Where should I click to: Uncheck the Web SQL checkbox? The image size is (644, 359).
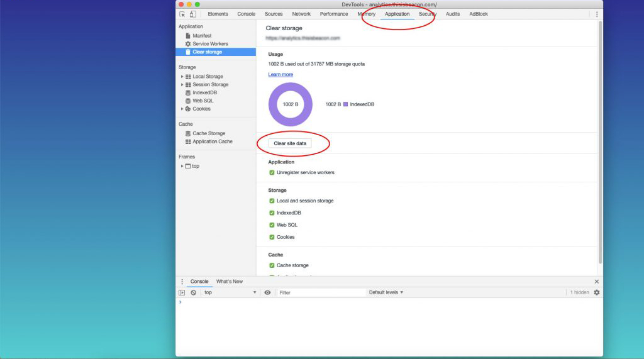[x=272, y=225]
